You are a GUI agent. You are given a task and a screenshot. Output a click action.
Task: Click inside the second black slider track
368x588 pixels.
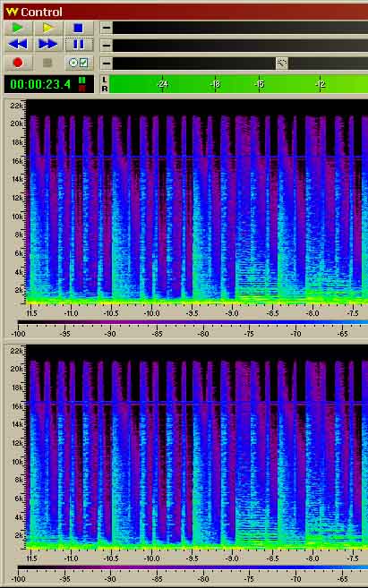click(240, 46)
